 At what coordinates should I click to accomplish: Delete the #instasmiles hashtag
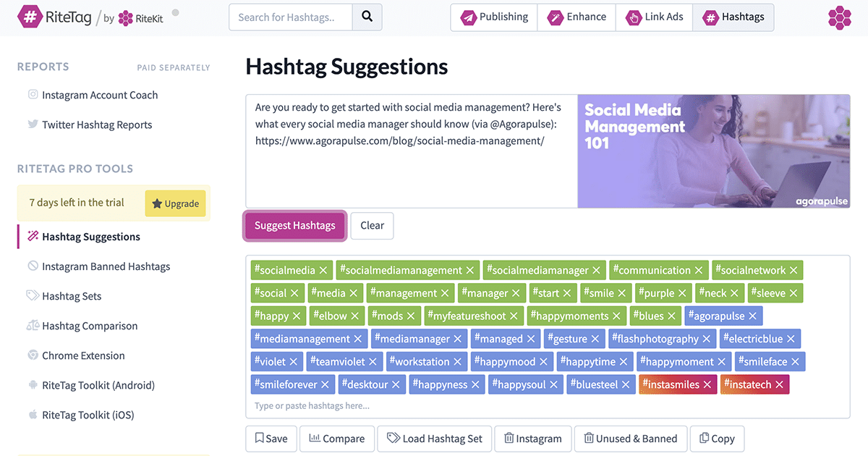[707, 385]
